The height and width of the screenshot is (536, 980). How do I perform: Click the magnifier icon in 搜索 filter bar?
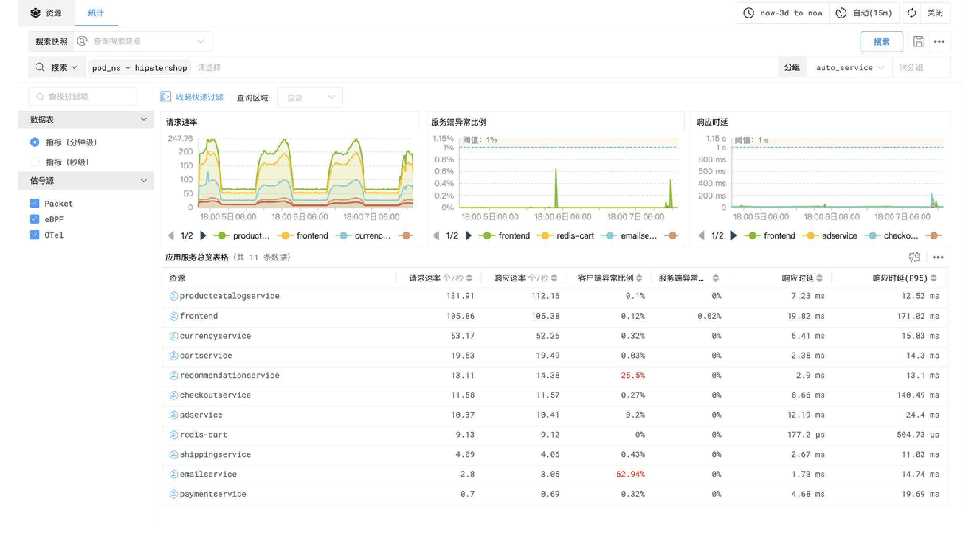(40, 67)
